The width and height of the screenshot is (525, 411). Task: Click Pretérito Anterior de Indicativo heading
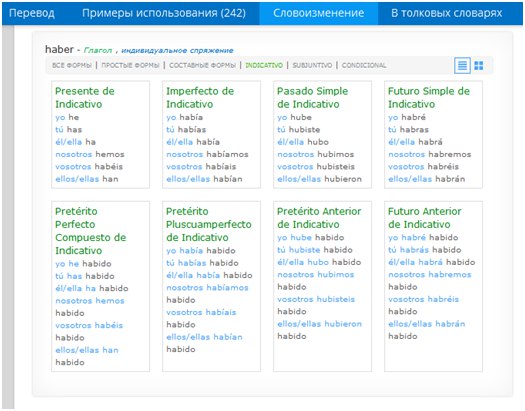coord(319,218)
